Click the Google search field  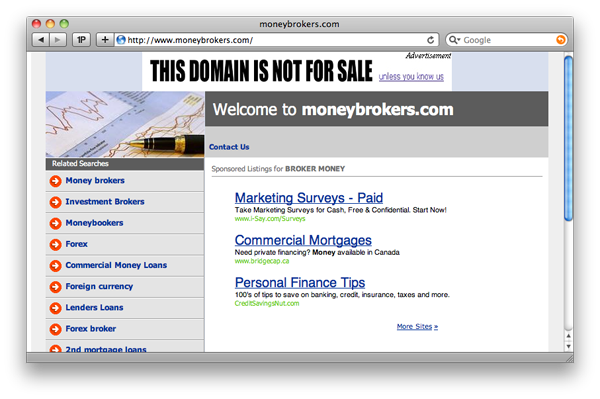pyautogui.click(x=507, y=40)
